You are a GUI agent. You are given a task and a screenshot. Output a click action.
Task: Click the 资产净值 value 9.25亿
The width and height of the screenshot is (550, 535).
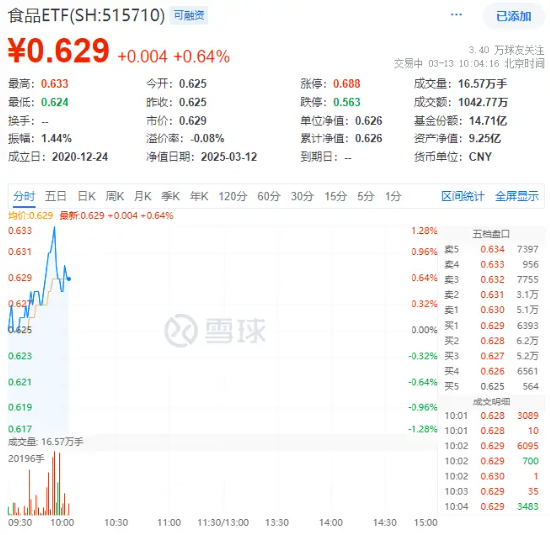click(485, 138)
